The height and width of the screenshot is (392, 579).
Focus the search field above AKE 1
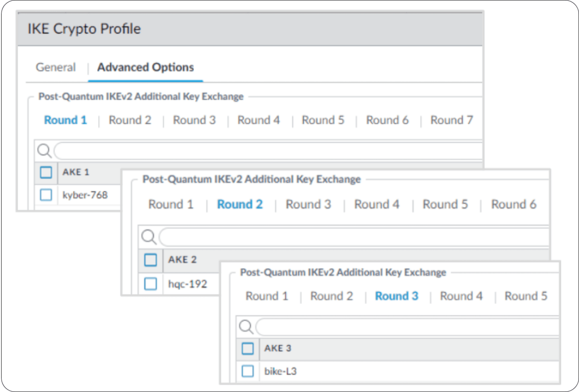[268, 151]
